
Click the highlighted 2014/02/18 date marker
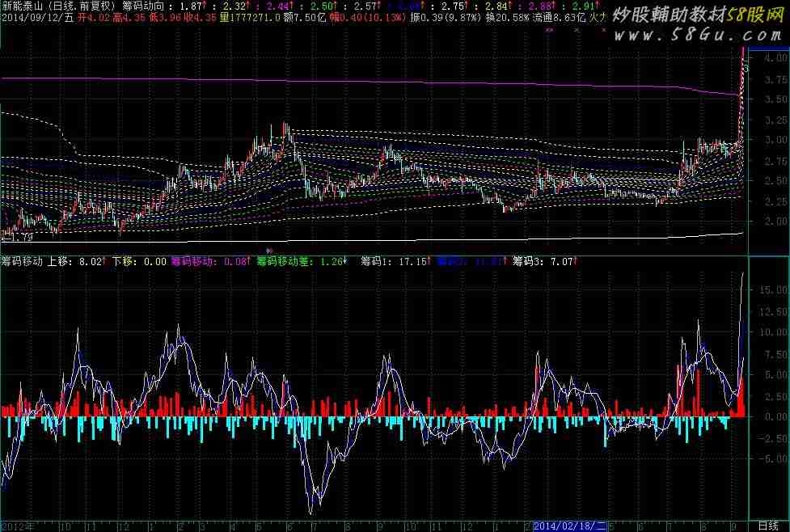pyautogui.click(x=570, y=525)
